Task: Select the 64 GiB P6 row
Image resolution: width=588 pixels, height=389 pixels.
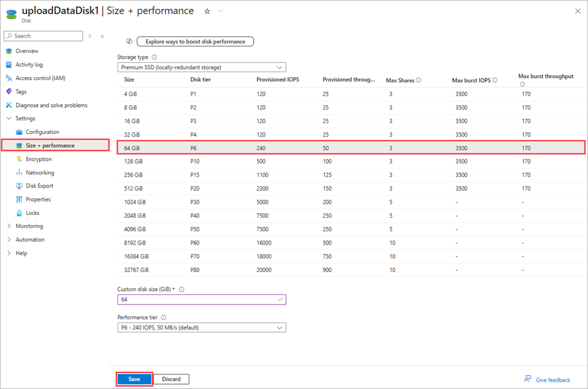Action: pos(351,148)
